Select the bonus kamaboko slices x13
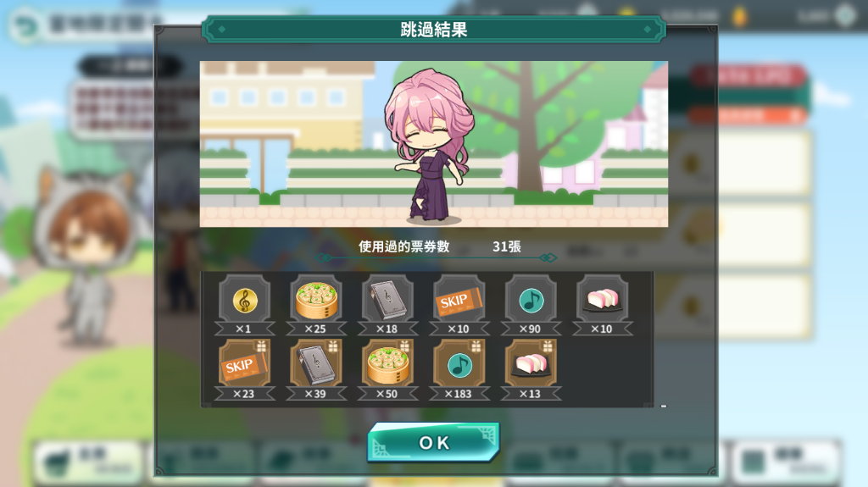Image resolution: width=868 pixels, height=487 pixels. pos(531,369)
